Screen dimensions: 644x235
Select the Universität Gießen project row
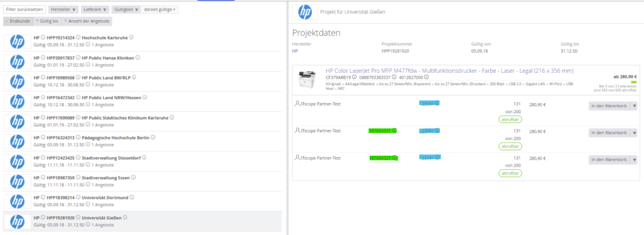142,221
